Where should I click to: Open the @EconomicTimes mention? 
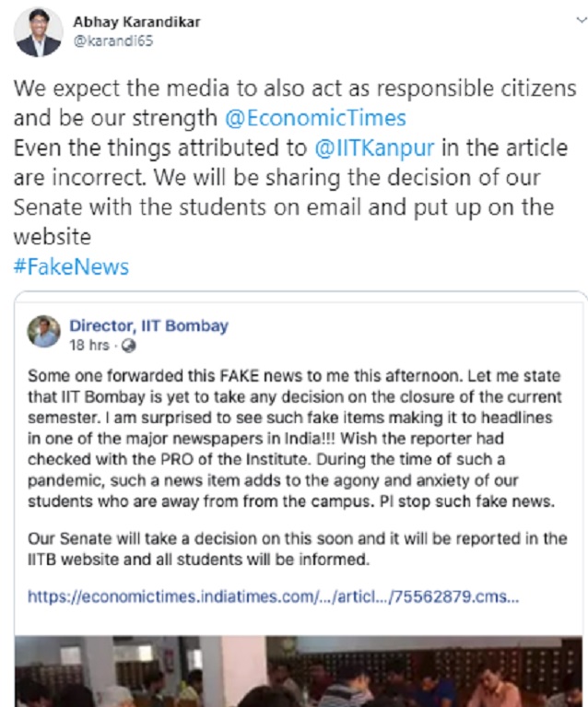(x=316, y=118)
